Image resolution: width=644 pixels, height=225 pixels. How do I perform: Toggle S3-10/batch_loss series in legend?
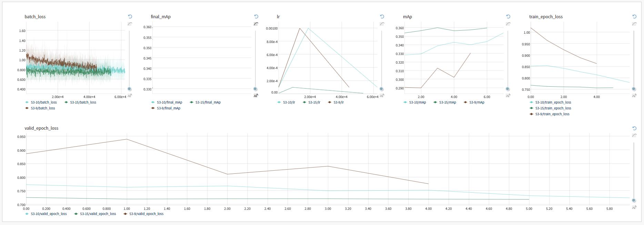pyautogui.click(x=41, y=102)
